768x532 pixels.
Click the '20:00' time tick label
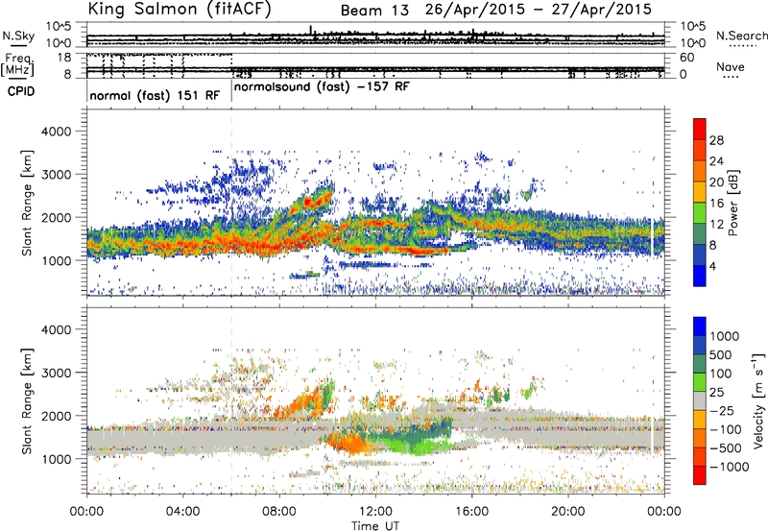pos(567,512)
